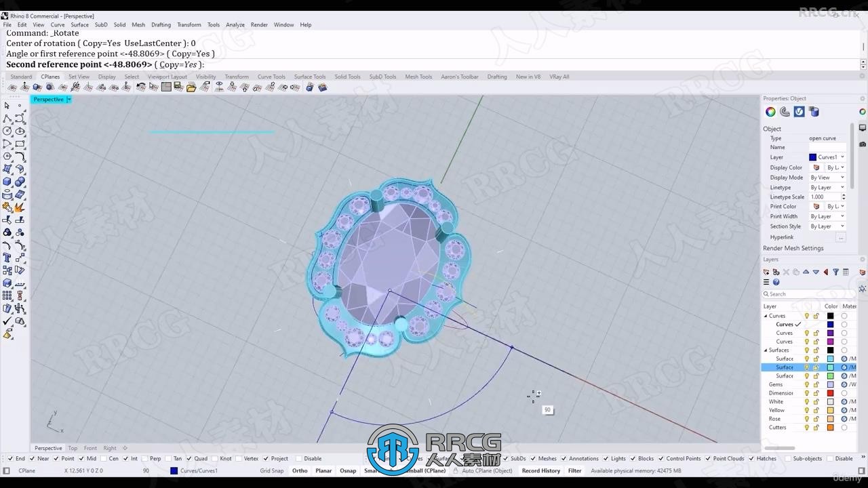Screen dimensions: 868x488
Task: Select the Polyline tool in the left toolbar
Action: click(7, 119)
